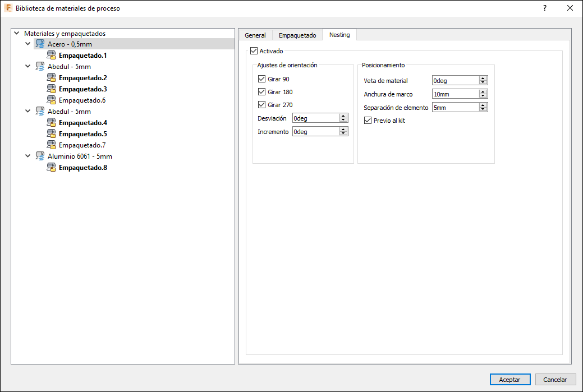Click the Separación de elemento field
The width and height of the screenshot is (583, 392).
456,107
